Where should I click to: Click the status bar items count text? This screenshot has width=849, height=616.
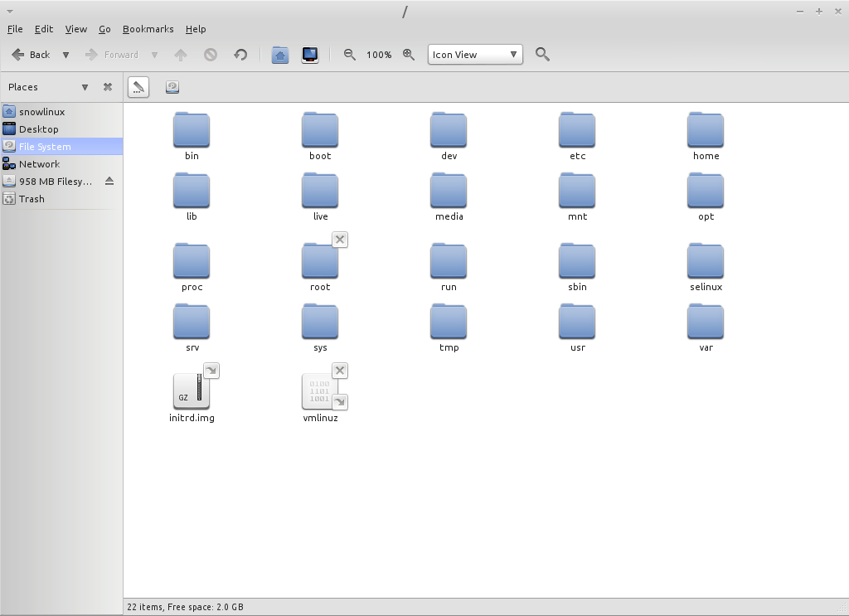(185, 608)
